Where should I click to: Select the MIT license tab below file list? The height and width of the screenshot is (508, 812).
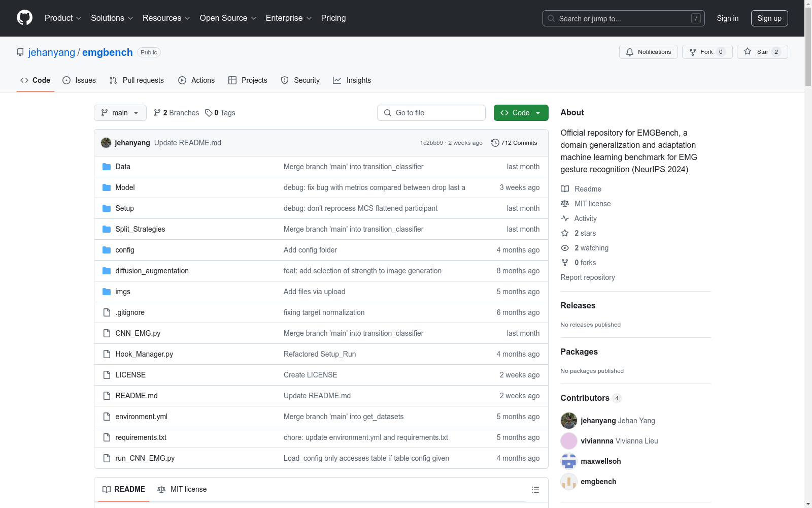click(x=182, y=489)
